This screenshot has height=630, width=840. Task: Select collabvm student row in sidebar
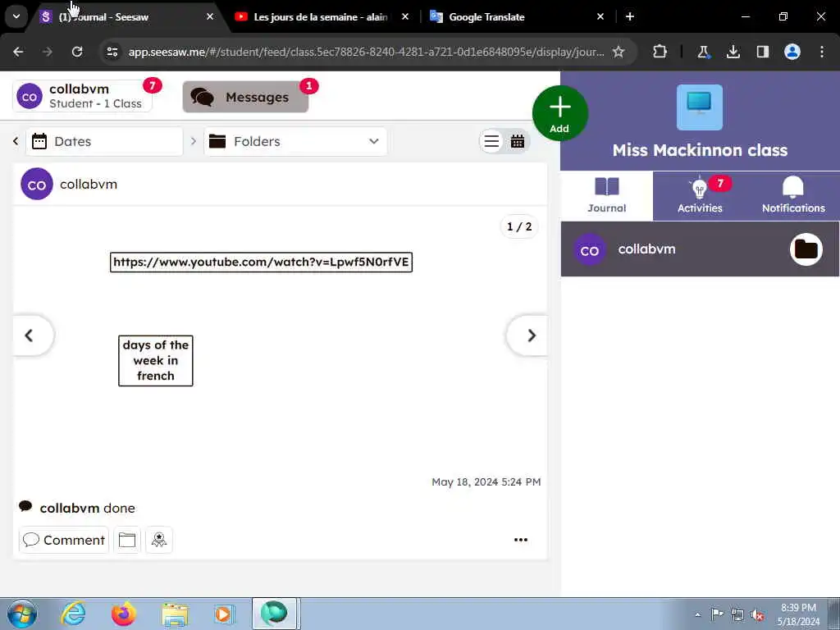[x=701, y=249]
